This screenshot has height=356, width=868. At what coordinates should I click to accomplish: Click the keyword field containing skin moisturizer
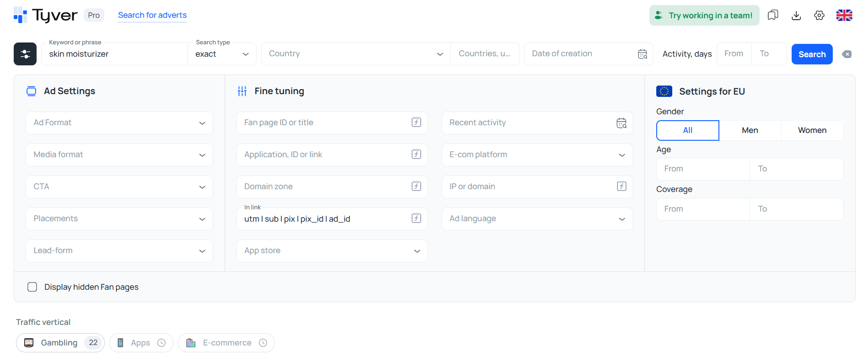(114, 54)
